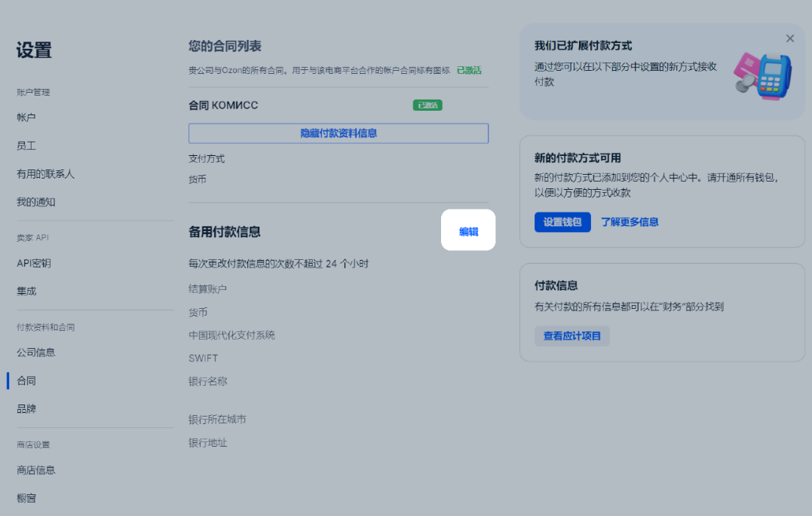Go to 员工 settings page
The image size is (812, 516).
(26, 146)
